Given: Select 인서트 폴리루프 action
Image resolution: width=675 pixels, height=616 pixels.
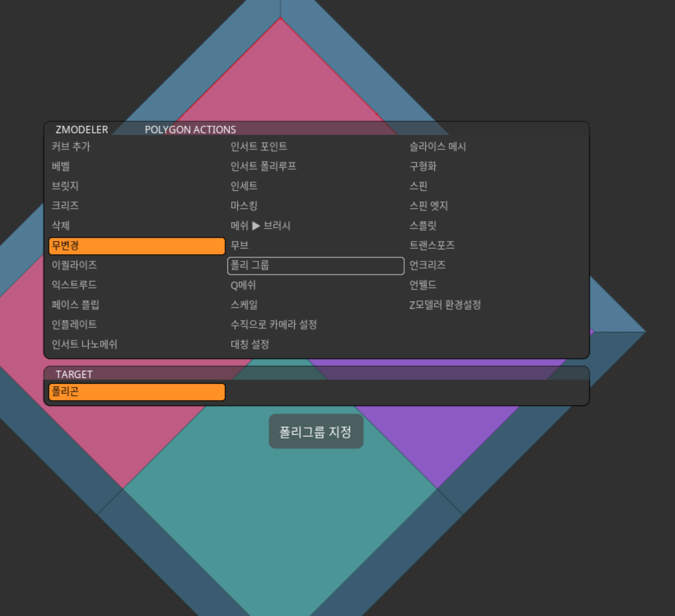Looking at the screenshot, I should click(x=316, y=167).
